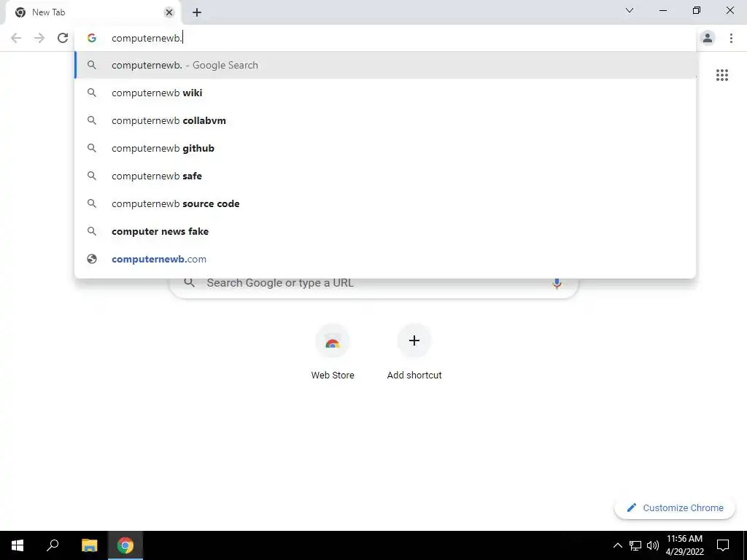Reload the page with the refresh icon
This screenshot has width=747, height=560.
[x=63, y=38]
